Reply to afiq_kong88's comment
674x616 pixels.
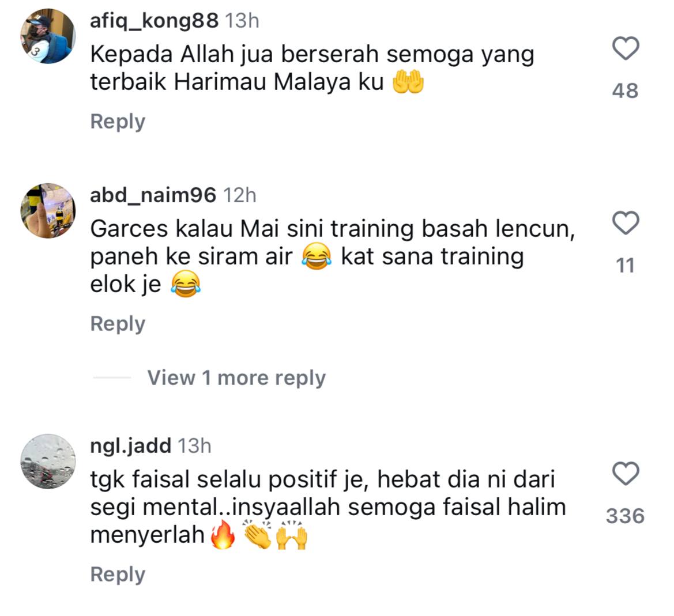coord(118,122)
